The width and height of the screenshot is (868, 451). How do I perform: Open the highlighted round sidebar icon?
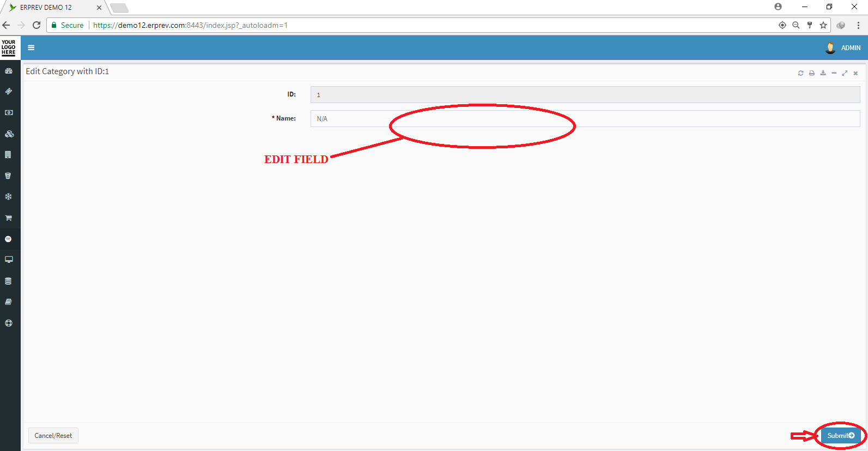(x=8, y=239)
